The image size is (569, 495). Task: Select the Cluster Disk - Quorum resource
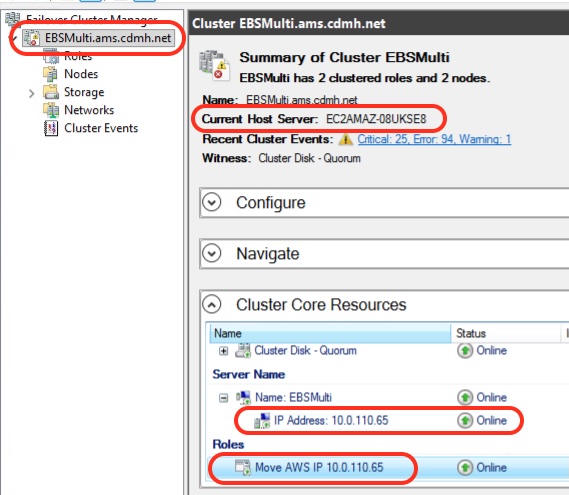pos(305,351)
